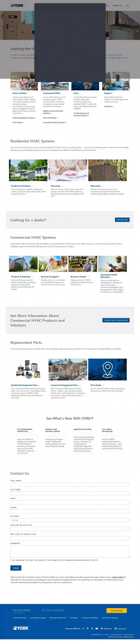
Task: Click the arrow next to Home Comfort
Action: pyautogui.click(x=28, y=93)
